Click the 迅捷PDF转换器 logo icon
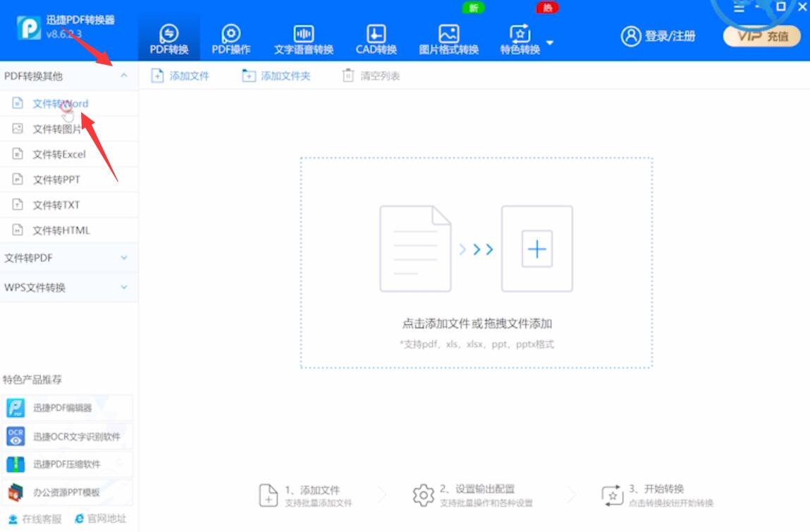Image resolution: width=810 pixels, height=532 pixels. pyautogui.click(x=28, y=28)
